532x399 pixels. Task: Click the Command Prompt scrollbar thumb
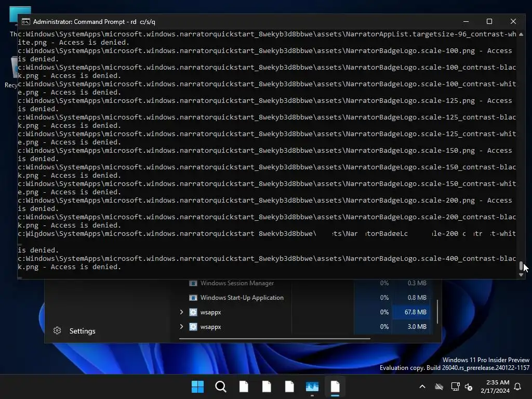point(521,266)
